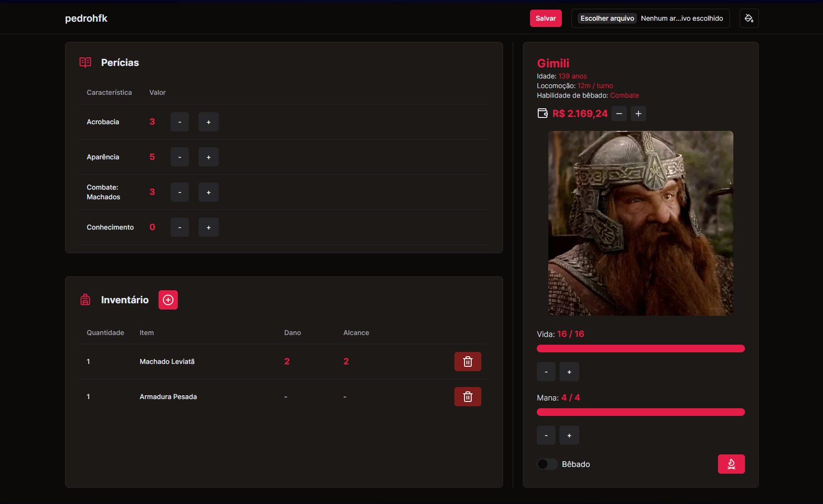Decrease Combate: Machados skill value
823x504 pixels.
pos(180,192)
